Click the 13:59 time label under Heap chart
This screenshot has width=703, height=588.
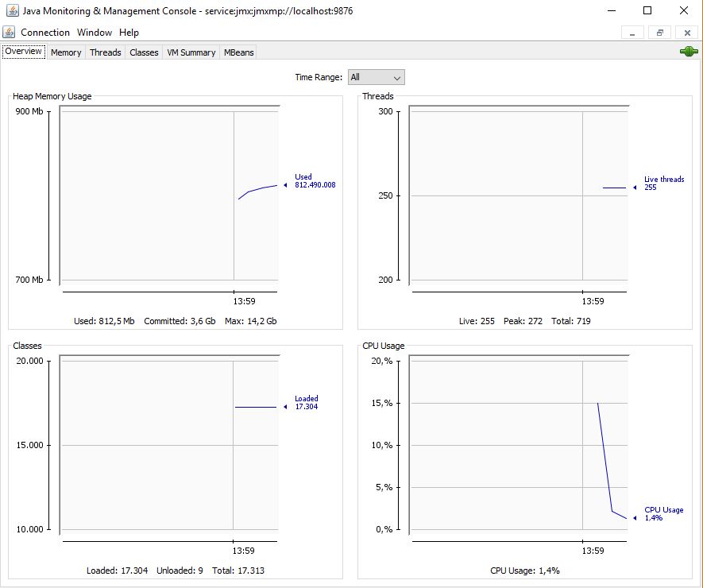[244, 301]
